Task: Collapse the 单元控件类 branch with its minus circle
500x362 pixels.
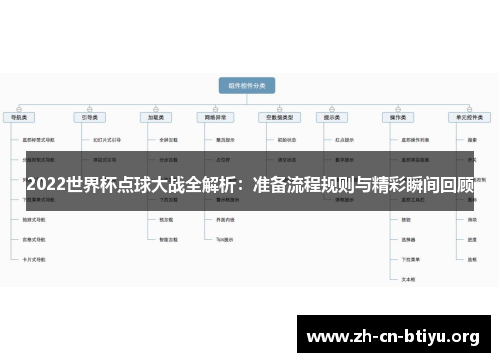Action: (x=469, y=109)
